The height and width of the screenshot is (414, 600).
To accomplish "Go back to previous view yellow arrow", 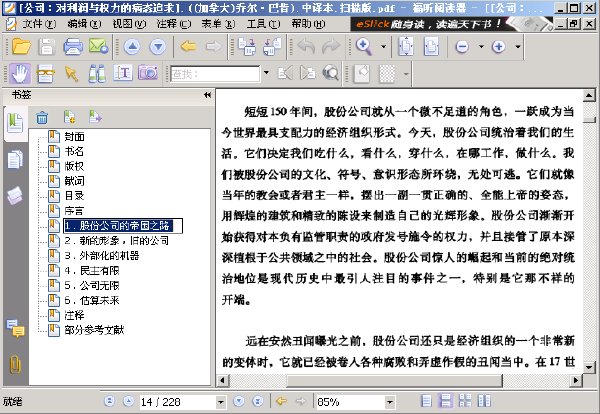I will pos(188,47).
